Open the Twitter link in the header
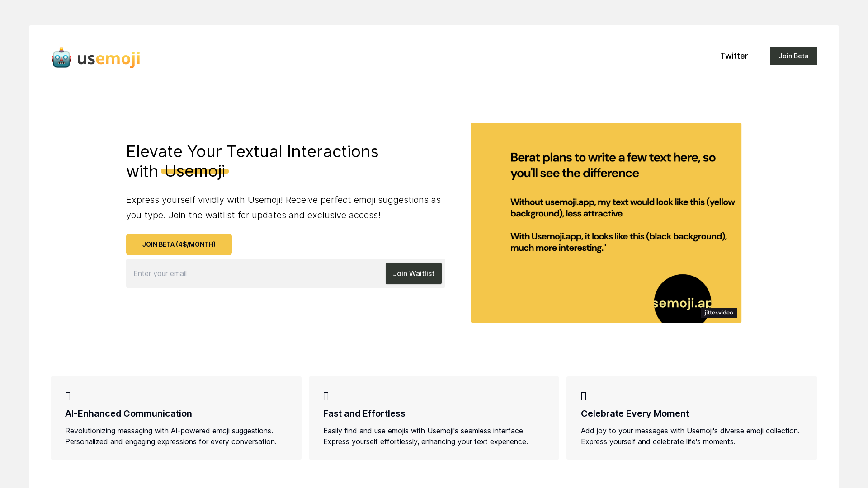Viewport: 868px width, 488px height. point(734,56)
